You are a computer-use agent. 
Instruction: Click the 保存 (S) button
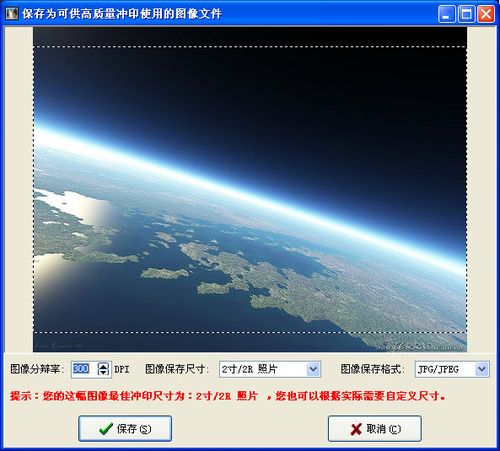tap(125, 429)
